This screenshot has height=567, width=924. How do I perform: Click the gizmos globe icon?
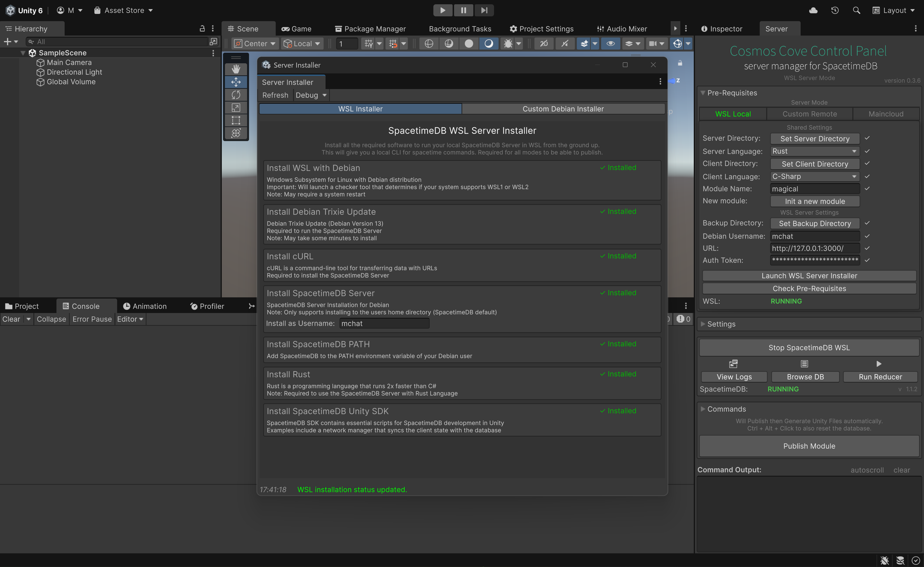(677, 44)
